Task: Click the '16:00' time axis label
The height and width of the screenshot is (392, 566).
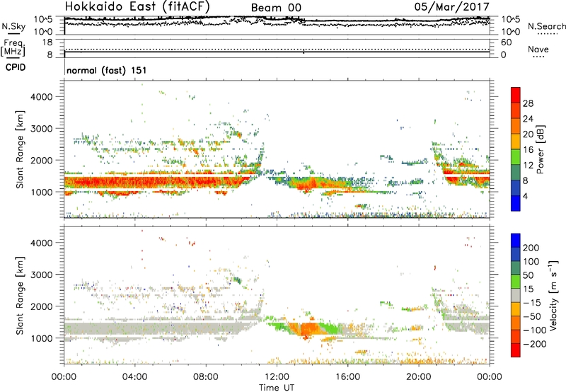Action: pyautogui.click(x=347, y=377)
